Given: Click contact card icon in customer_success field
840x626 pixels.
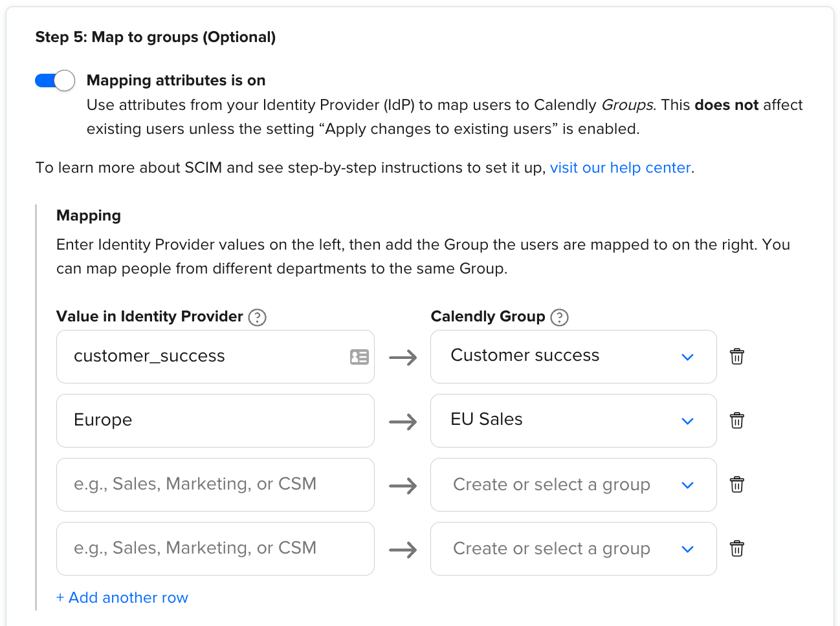Looking at the screenshot, I should pos(359,356).
